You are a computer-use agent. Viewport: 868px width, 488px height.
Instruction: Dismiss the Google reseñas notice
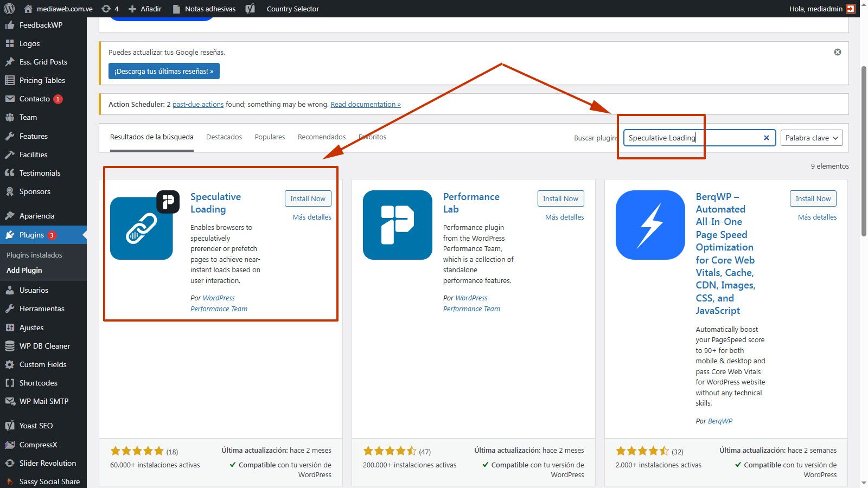[838, 52]
